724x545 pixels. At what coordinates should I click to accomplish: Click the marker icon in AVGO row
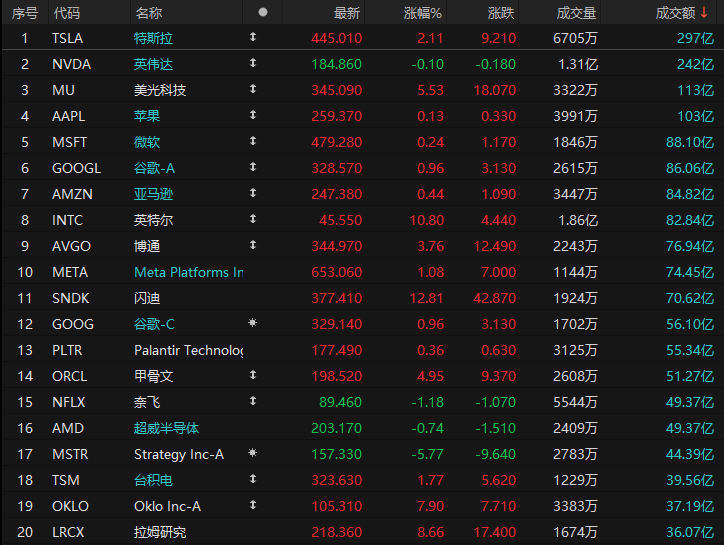pos(253,245)
